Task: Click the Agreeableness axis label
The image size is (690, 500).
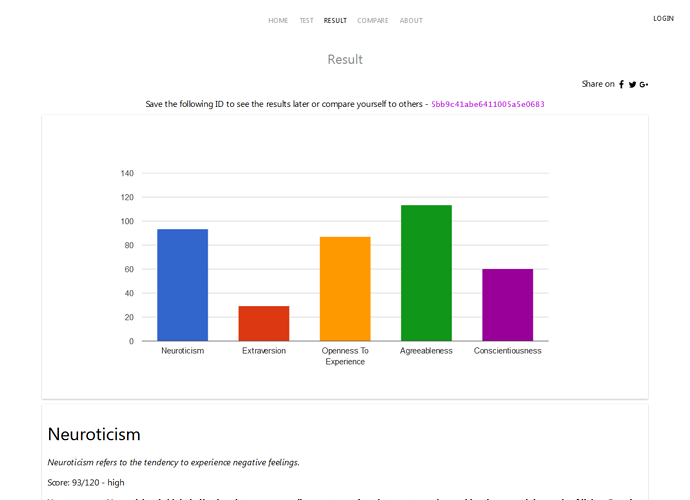Action: (x=426, y=351)
